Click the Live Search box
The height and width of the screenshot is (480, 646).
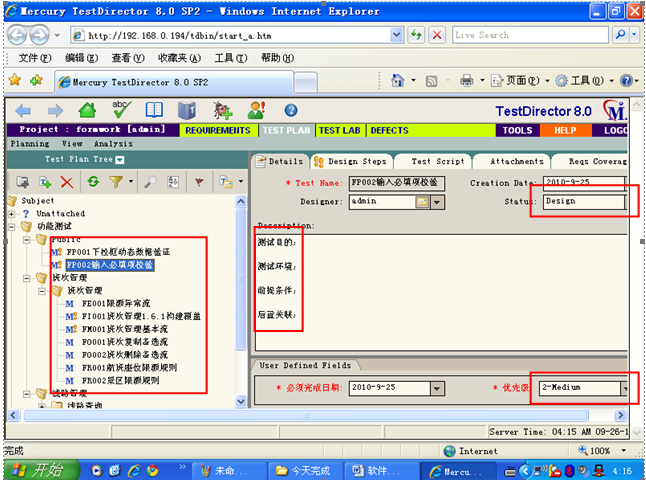coord(530,35)
